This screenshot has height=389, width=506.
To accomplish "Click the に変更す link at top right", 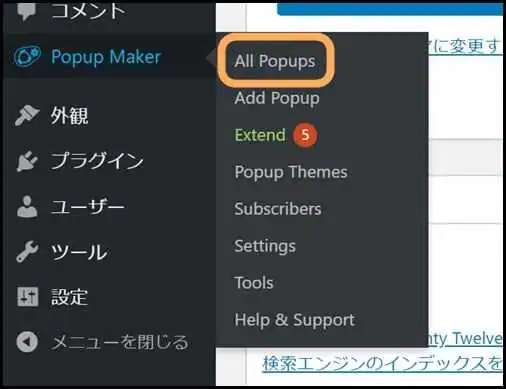I will [x=466, y=46].
